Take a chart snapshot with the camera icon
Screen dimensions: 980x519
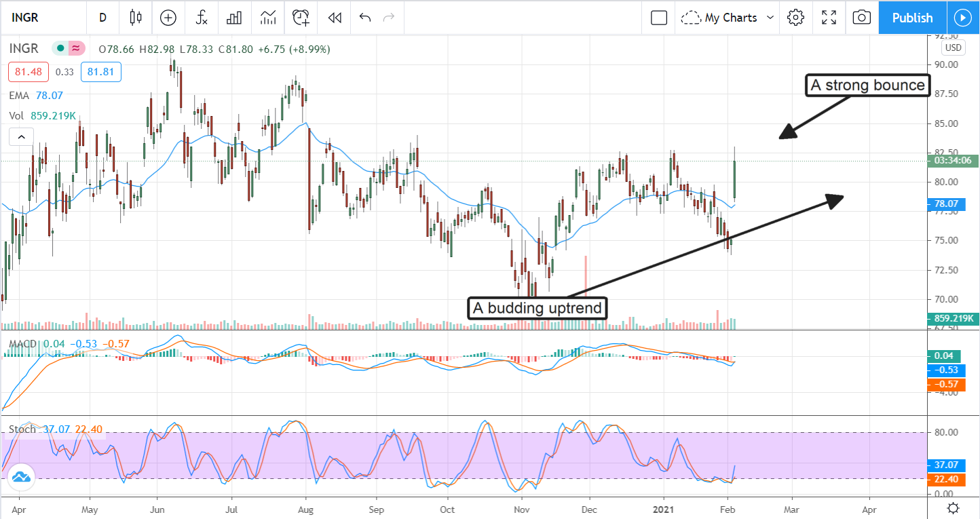click(x=861, y=18)
